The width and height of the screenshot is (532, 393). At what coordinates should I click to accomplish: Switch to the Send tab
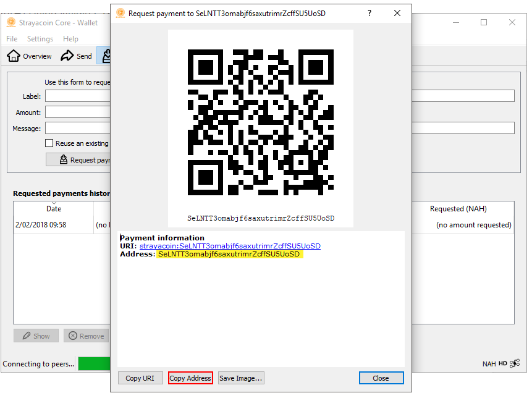coord(77,56)
